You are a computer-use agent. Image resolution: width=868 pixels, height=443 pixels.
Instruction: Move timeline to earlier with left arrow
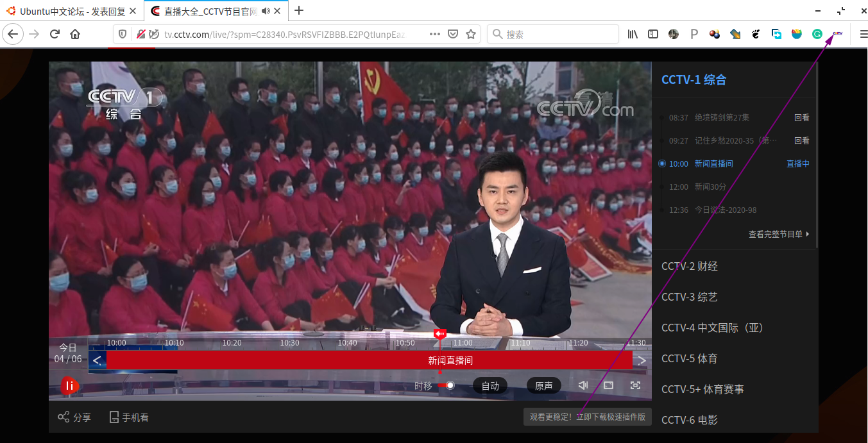(x=97, y=360)
